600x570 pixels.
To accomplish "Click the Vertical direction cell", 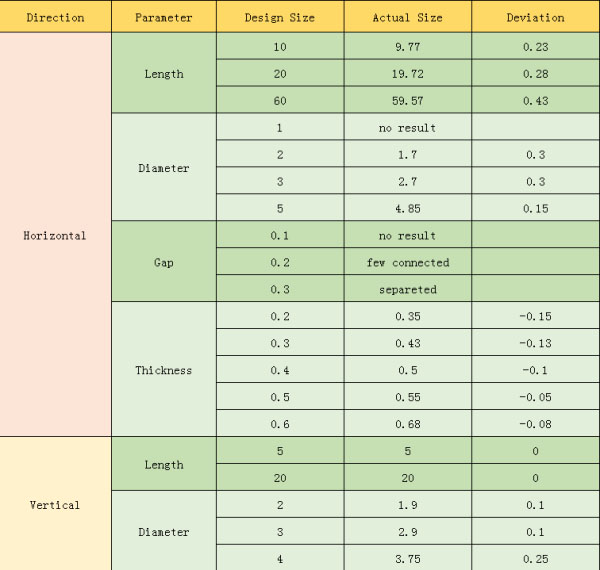I will click(55, 505).
